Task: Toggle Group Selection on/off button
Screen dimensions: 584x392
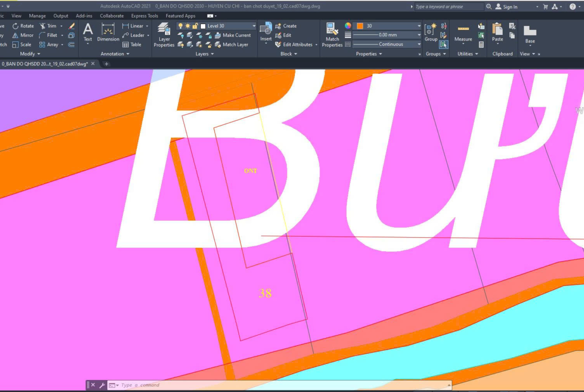Action: 443,44
